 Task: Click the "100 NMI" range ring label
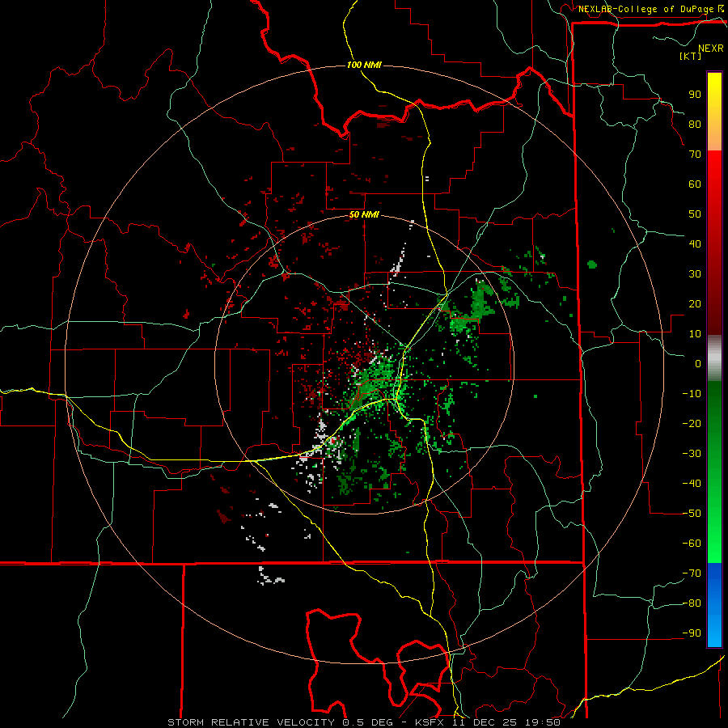[x=365, y=65]
